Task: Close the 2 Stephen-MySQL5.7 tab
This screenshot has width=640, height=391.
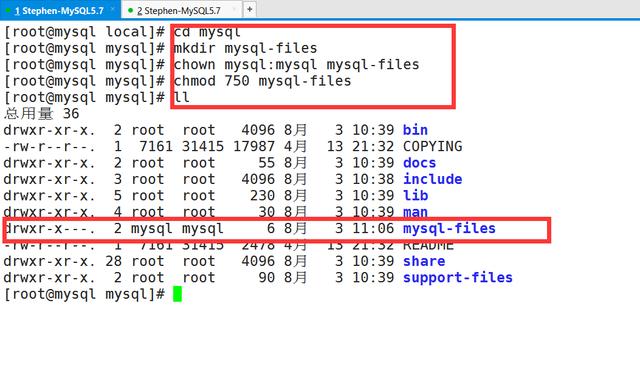Action: tap(234, 9)
